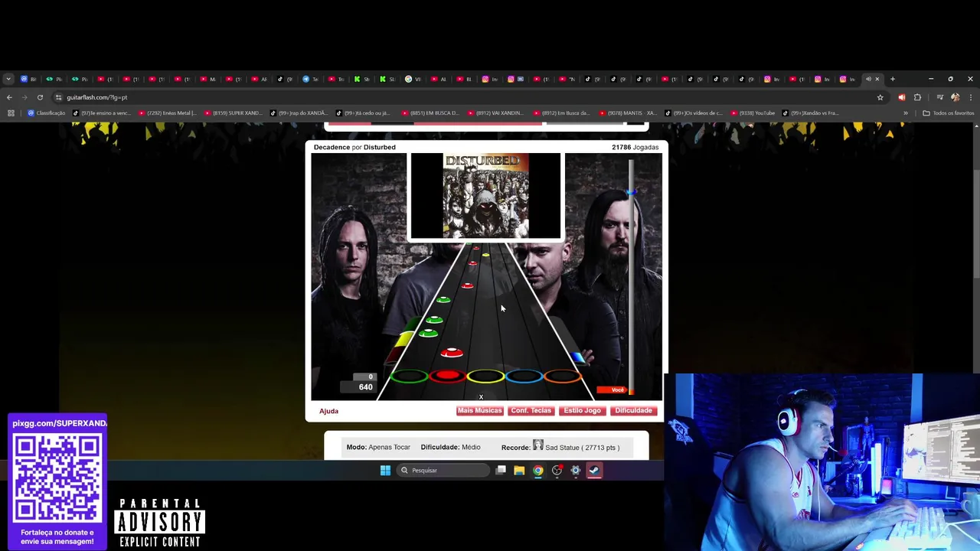This screenshot has width=980, height=551.
Task: Open Chrome from the taskbar
Action: (538, 471)
